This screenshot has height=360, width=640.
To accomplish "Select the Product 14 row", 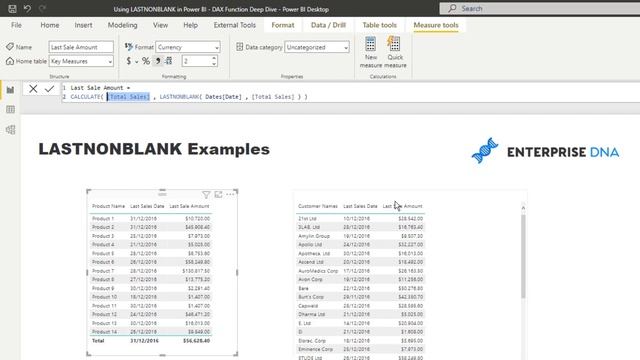I will (151, 332).
